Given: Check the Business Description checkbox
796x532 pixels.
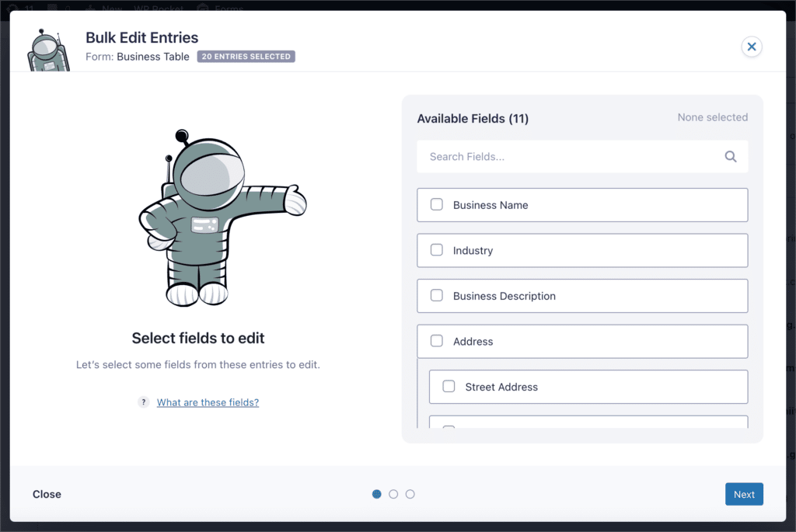Looking at the screenshot, I should coord(437,295).
